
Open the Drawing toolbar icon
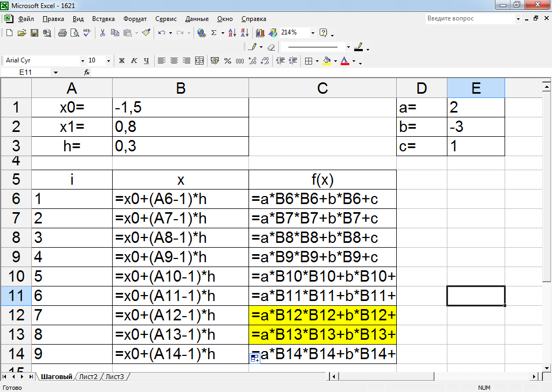pyautogui.click(x=273, y=33)
